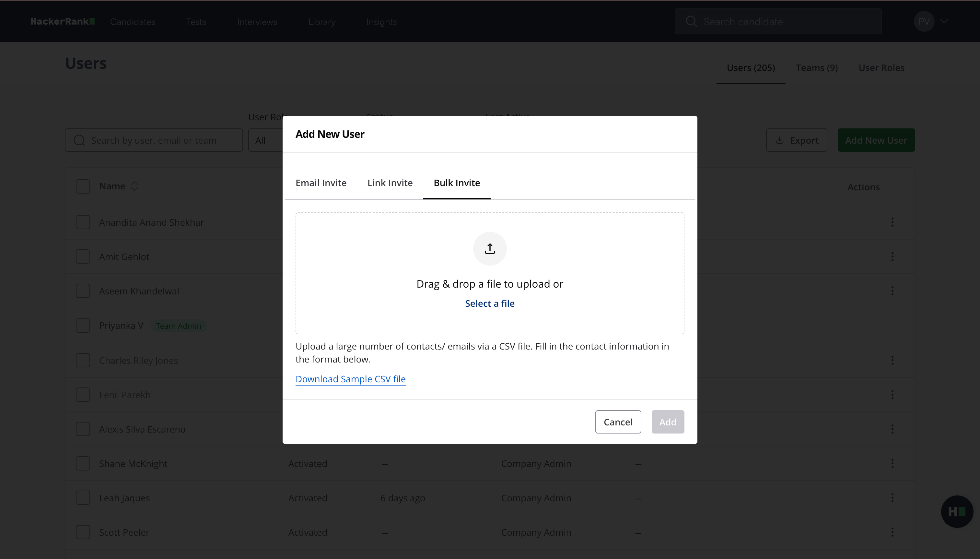This screenshot has height=559, width=980.
Task: Switch to the Email Invite tab
Action: (x=321, y=183)
